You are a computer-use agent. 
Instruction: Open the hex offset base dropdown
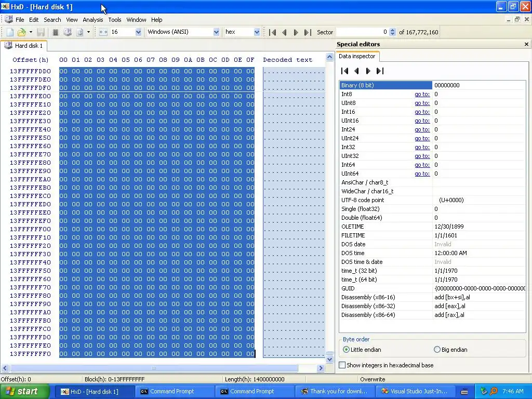tap(257, 32)
